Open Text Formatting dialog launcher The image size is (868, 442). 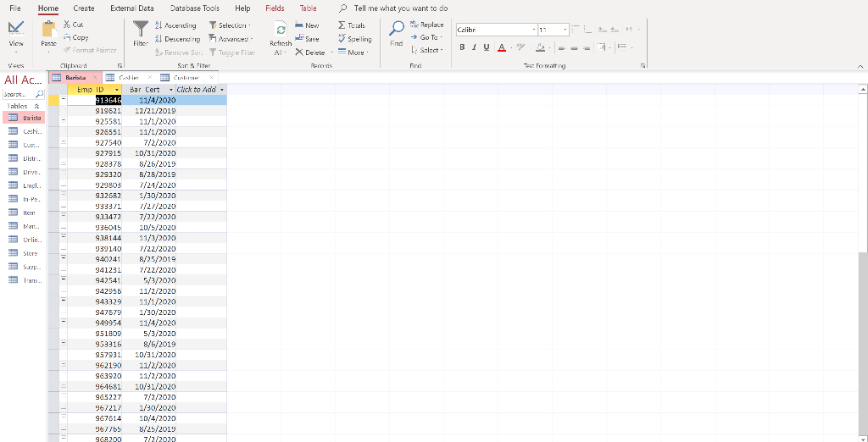coord(643,66)
